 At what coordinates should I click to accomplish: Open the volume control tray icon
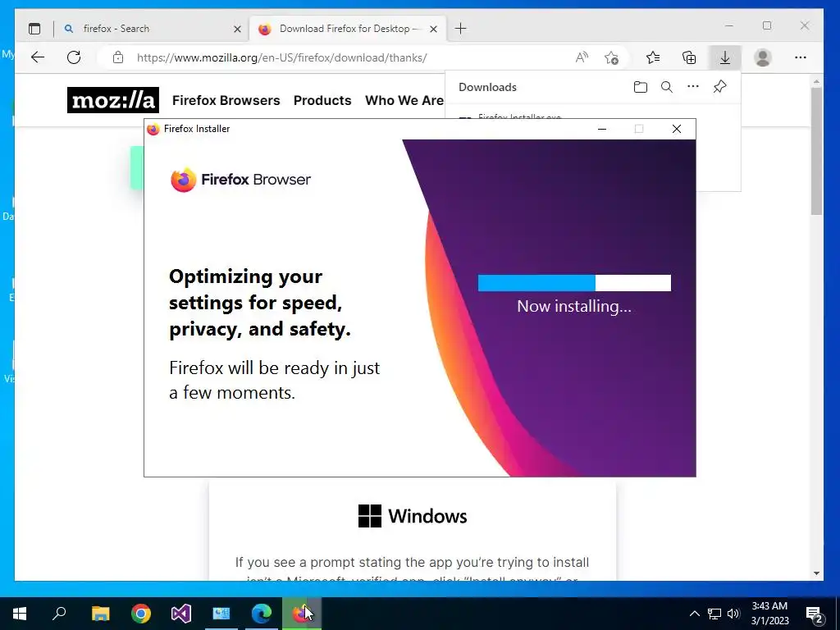733,614
